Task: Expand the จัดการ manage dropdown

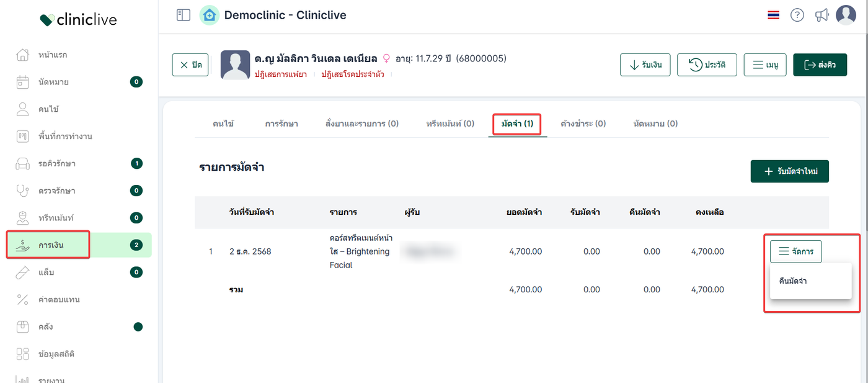Action: tap(795, 251)
